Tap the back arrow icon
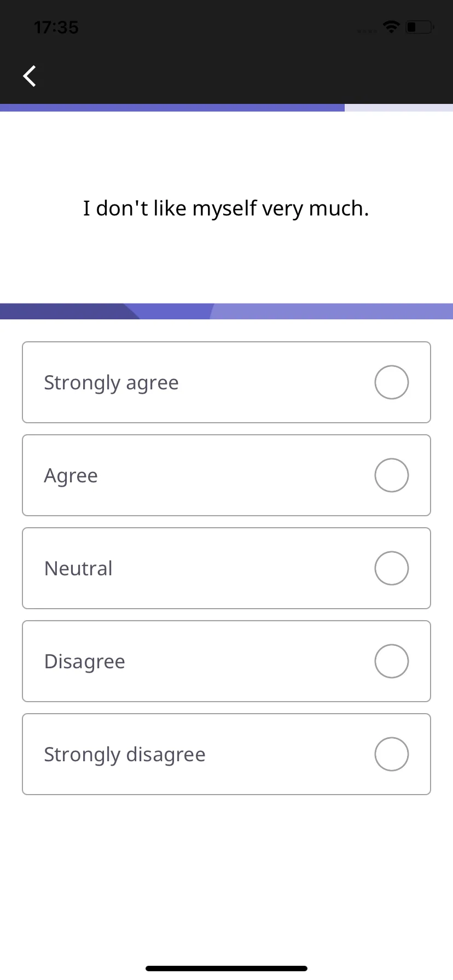 click(x=30, y=76)
